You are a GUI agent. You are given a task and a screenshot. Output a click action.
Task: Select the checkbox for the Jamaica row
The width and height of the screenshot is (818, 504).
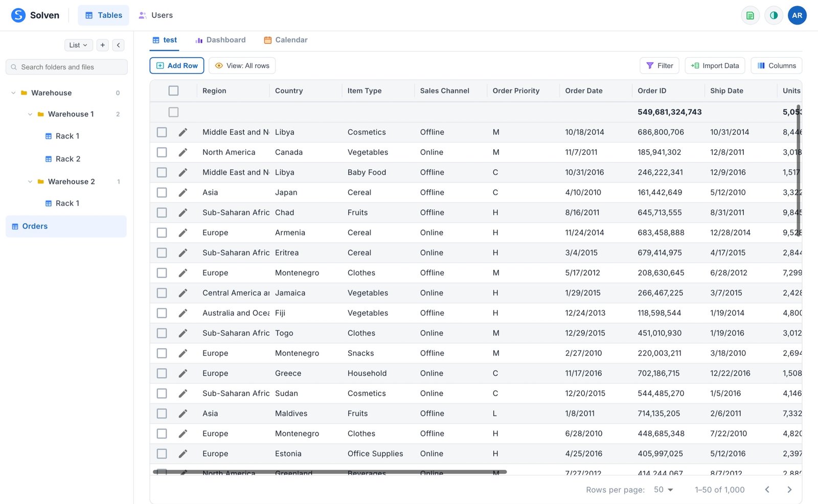(162, 293)
